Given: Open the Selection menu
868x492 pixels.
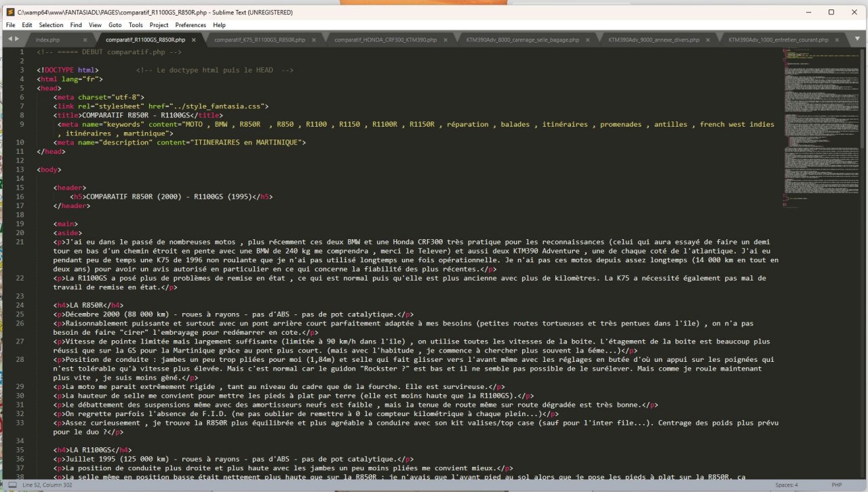Looking at the screenshot, I should pyautogui.click(x=51, y=25).
